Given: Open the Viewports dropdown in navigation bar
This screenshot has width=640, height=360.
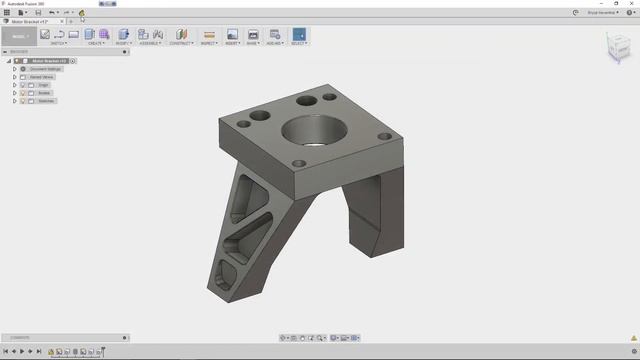Looking at the screenshot, I should [355, 338].
